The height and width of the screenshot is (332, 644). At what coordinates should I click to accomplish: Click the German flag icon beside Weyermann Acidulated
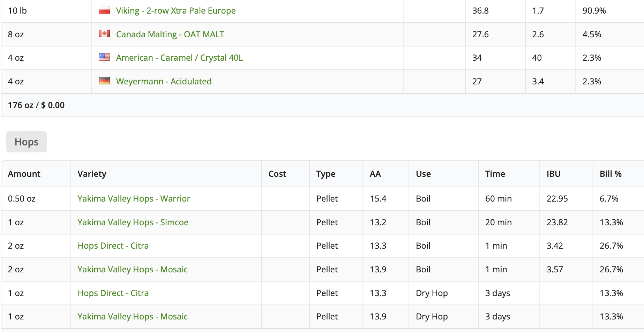point(104,81)
